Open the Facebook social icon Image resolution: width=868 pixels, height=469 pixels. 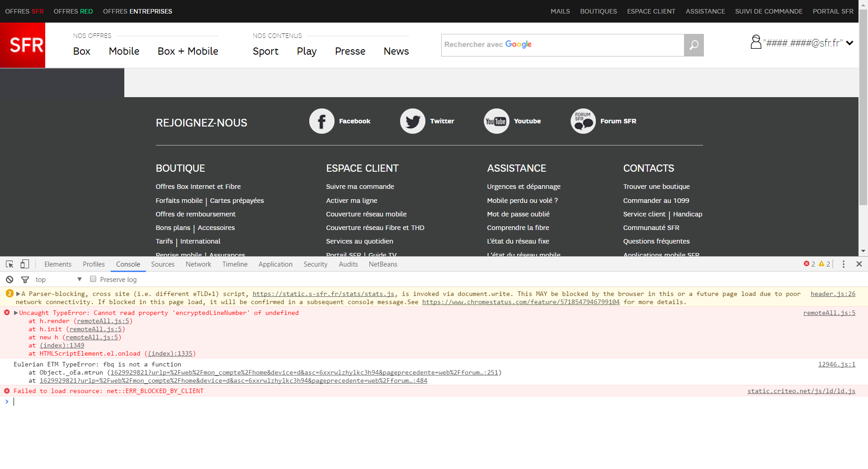pyautogui.click(x=321, y=121)
